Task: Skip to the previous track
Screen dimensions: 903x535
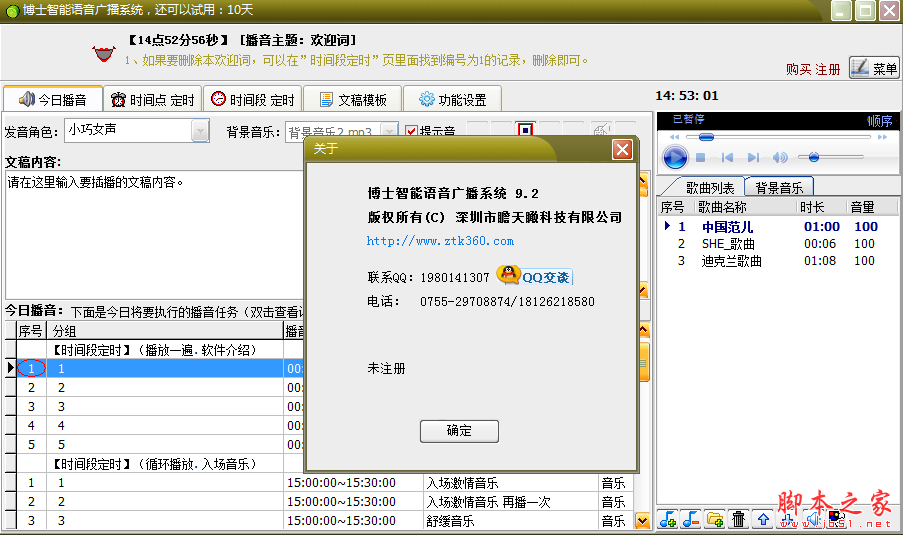Action: [x=727, y=157]
